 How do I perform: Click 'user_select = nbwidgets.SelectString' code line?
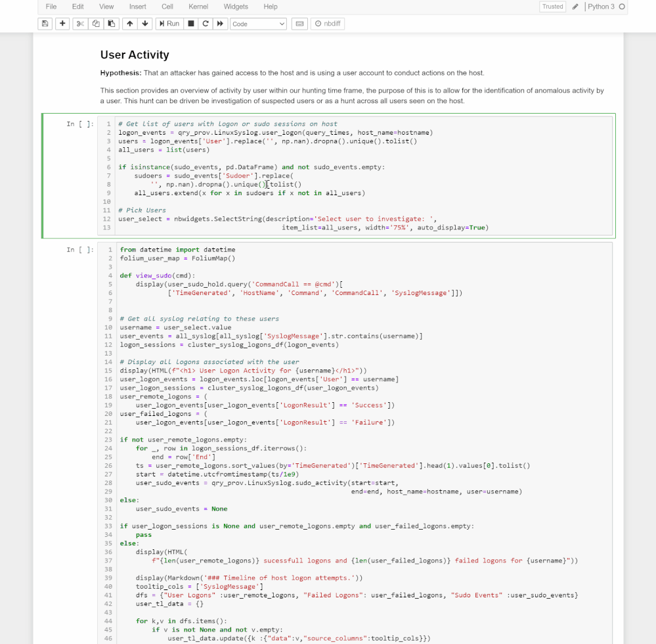click(x=277, y=219)
